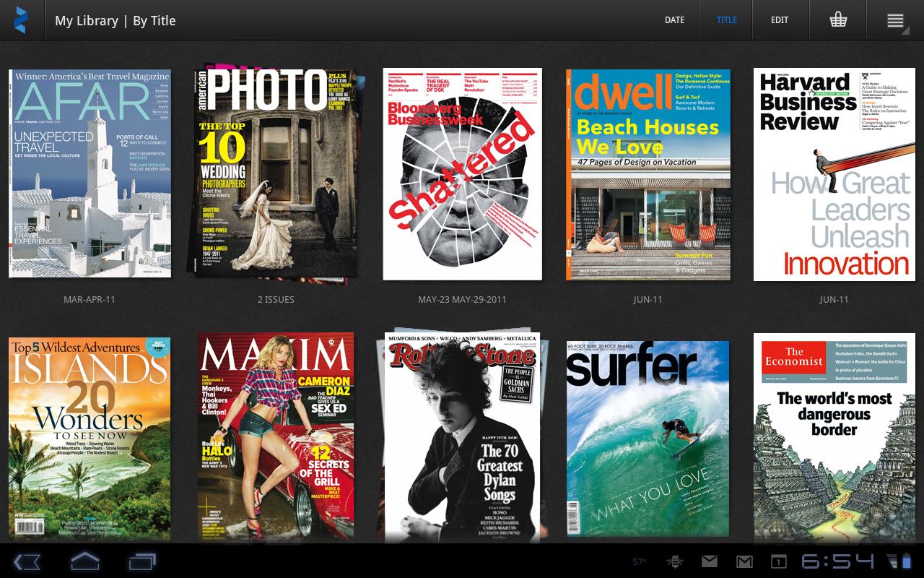Open The Economist dangerous border issue
Viewport: 924px width, 578px height.
834,437
